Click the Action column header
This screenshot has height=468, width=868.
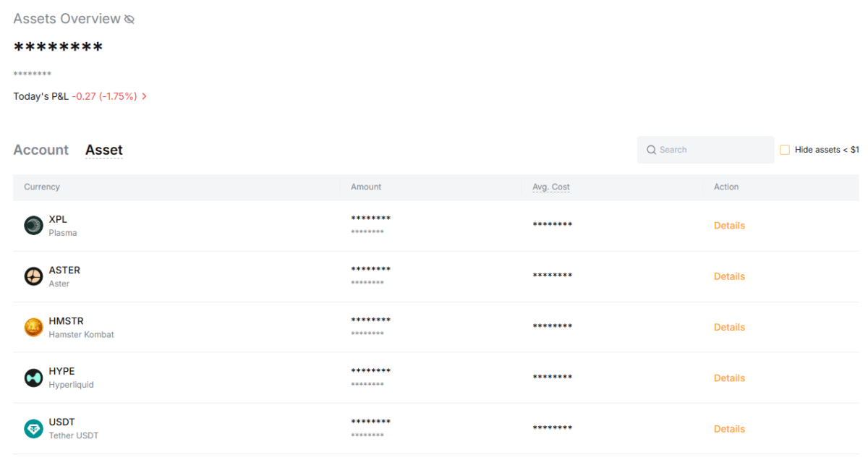726,187
